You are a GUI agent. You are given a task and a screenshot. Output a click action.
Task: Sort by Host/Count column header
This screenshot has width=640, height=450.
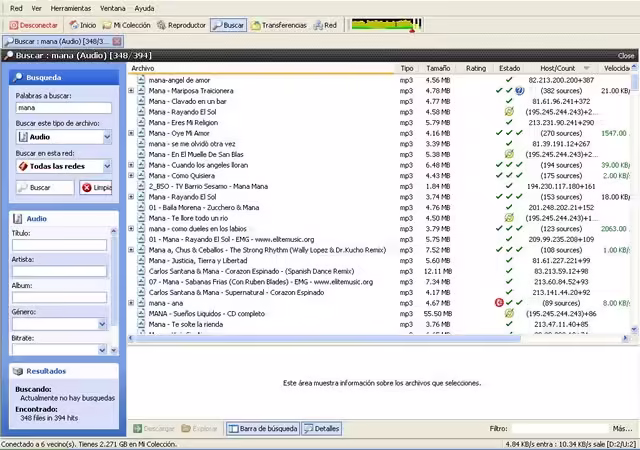561,68
